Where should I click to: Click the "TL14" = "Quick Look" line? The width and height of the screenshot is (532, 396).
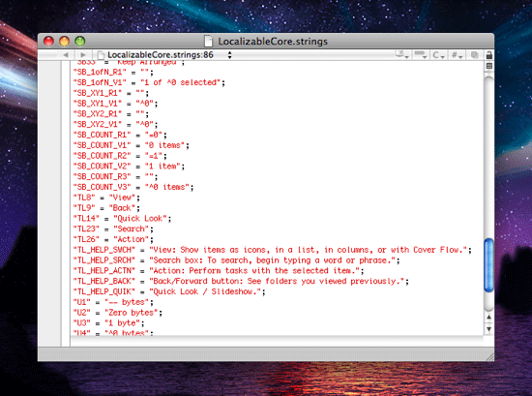click(x=122, y=219)
